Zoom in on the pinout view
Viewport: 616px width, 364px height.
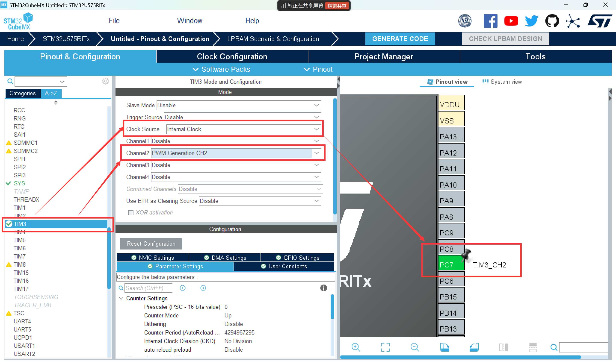click(355, 347)
